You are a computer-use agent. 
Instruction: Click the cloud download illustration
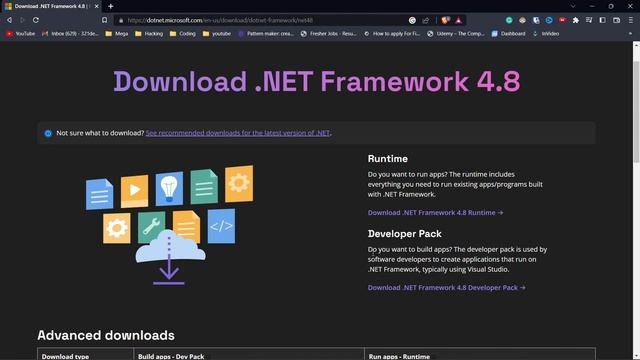[169, 224]
